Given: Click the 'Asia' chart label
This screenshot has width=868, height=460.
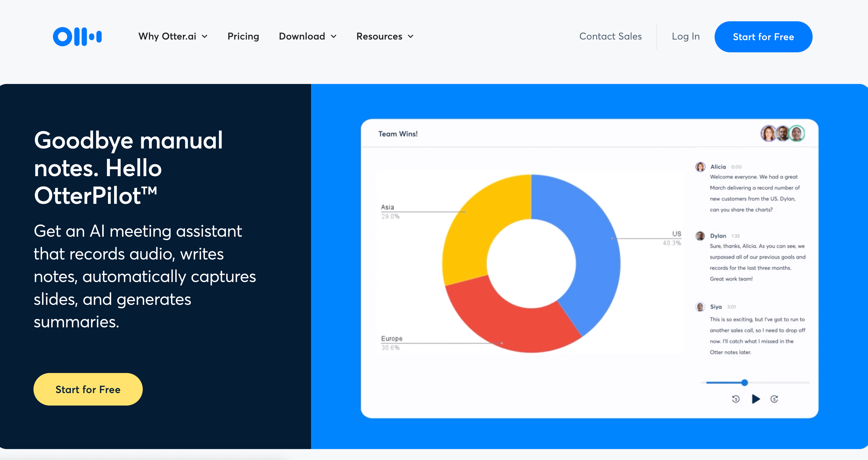Looking at the screenshot, I should coord(387,207).
